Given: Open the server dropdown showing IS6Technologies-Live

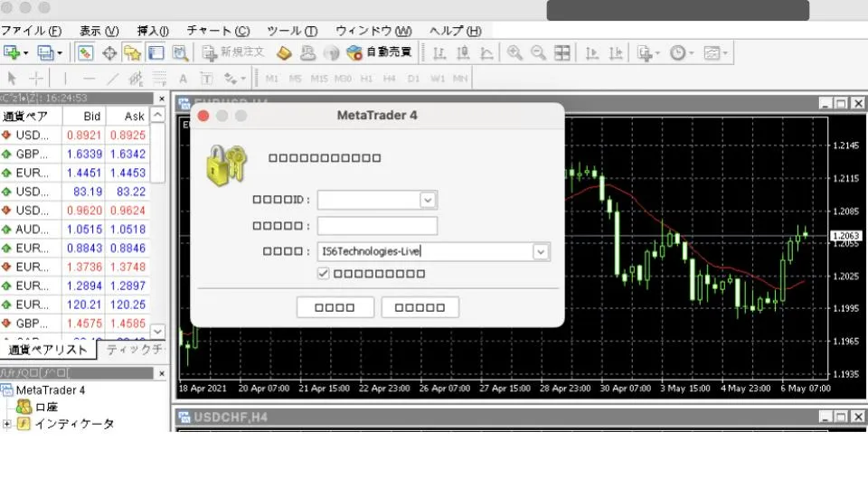Looking at the screenshot, I should pos(541,252).
